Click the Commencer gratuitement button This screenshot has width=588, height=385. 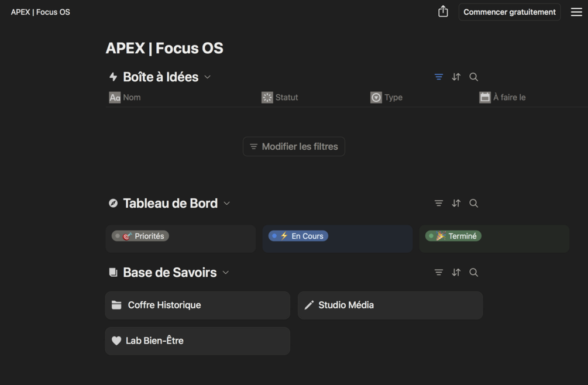(x=509, y=12)
